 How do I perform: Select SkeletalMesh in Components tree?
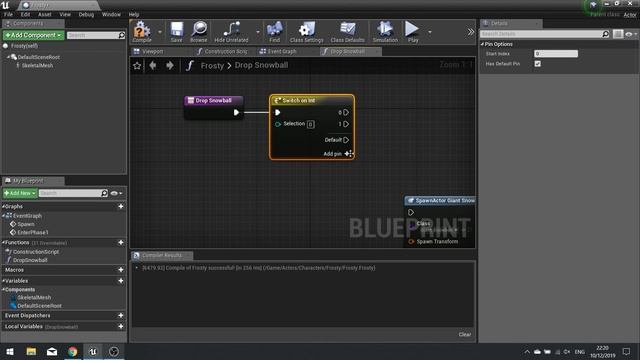[37, 65]
